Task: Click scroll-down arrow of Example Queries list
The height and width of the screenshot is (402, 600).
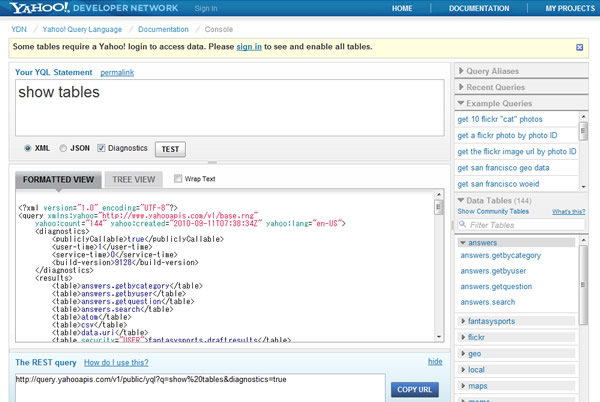Action: pyautogui.click(x=584, y=187)
